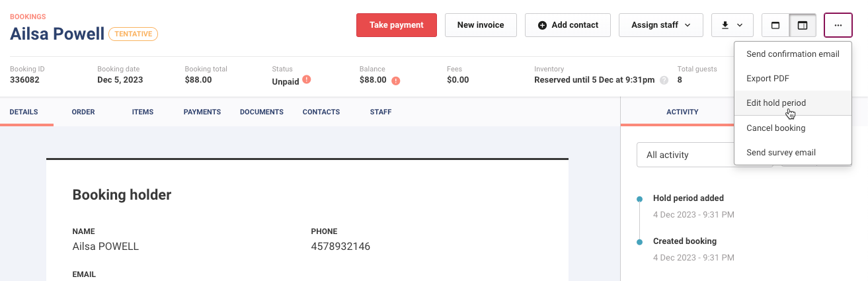Switch to the Documents tab
The image size is (868, 281).
262,112
